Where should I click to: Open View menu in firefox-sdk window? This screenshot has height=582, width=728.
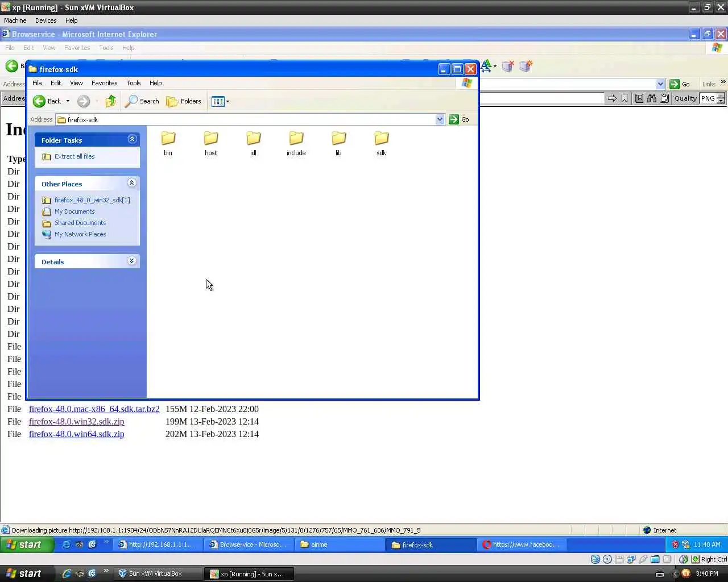coord(76,83)
